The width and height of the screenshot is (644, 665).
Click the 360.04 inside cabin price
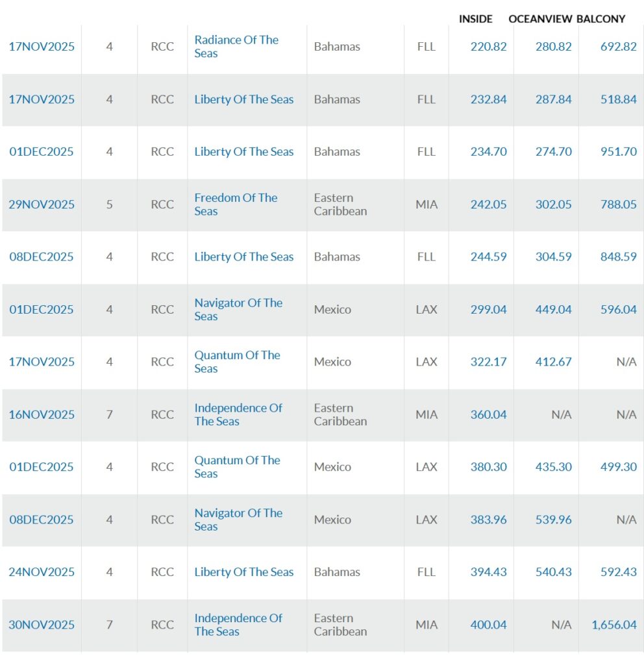tap(488, 414)
